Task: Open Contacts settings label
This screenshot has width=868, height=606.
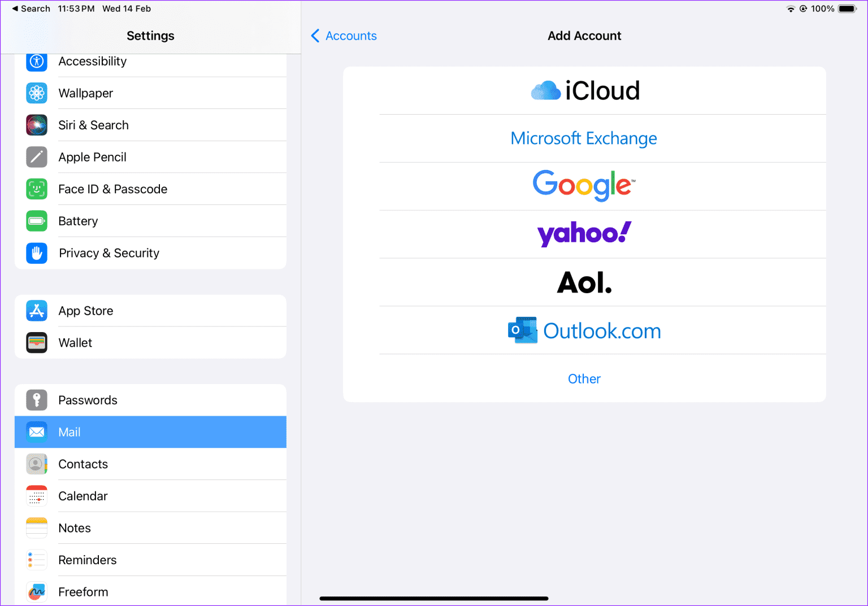Action: coord(83,464)
